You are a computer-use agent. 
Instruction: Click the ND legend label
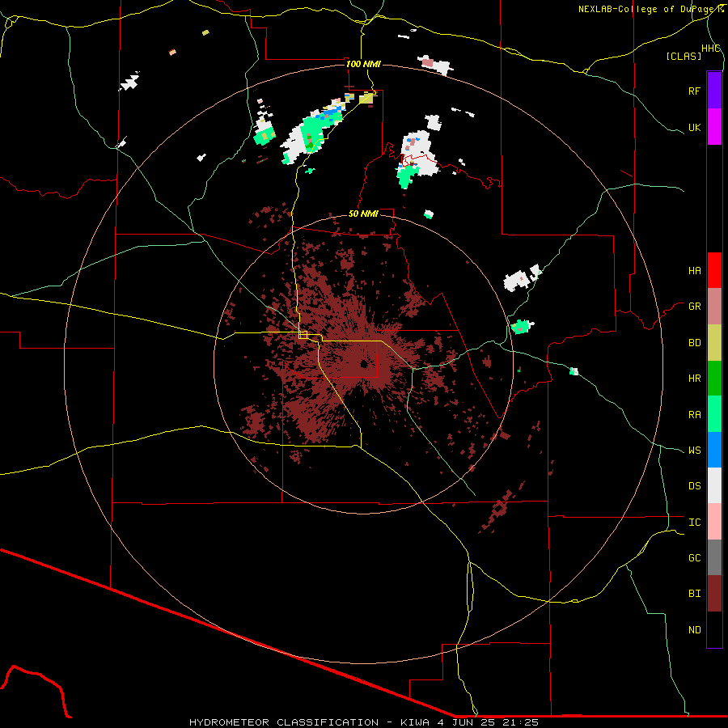694,630
